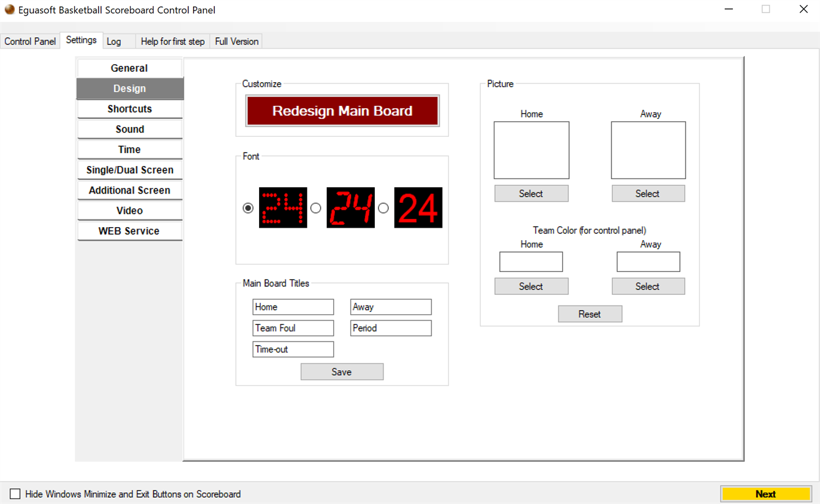Open Sound settings section
Screen dimensions: 820x504
coord(130,129)
